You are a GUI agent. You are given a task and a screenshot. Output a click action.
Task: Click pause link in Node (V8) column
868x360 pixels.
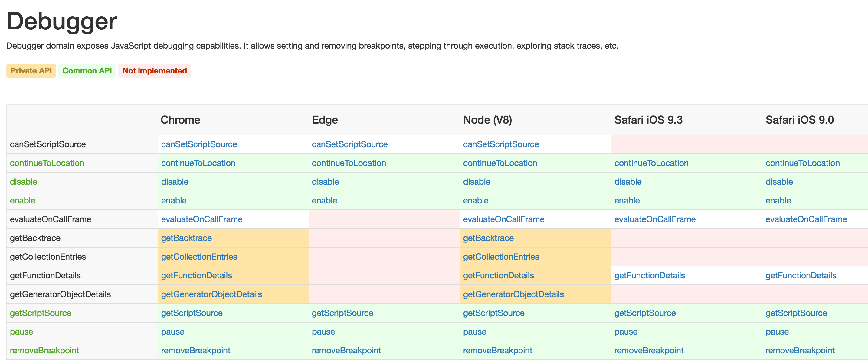pos(474,332)
